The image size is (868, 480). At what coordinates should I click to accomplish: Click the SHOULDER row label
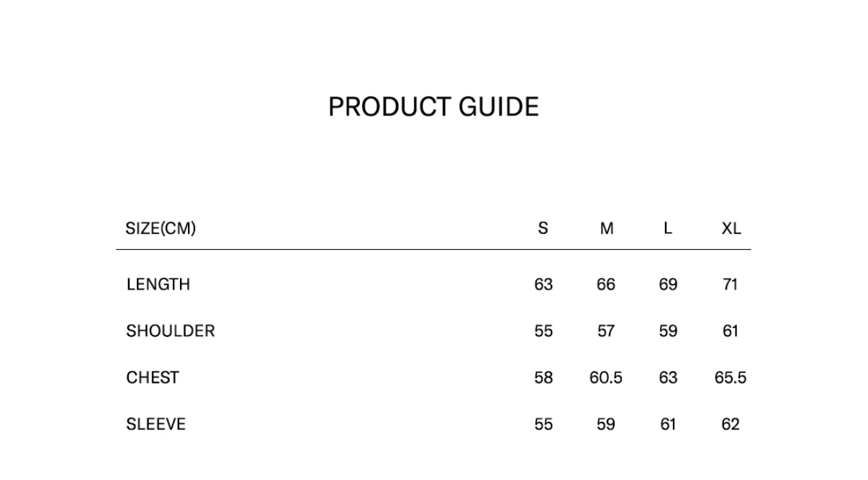(171, 331)
